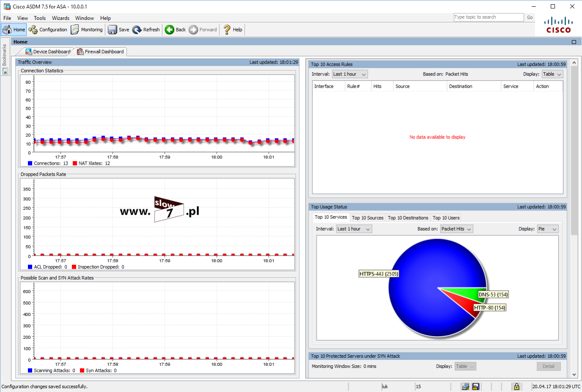This screenshot has width=582, height=392.
Task: Click the Firewall Dashboard tab icon
Action: pyautogui.click(x=80, y=52)
